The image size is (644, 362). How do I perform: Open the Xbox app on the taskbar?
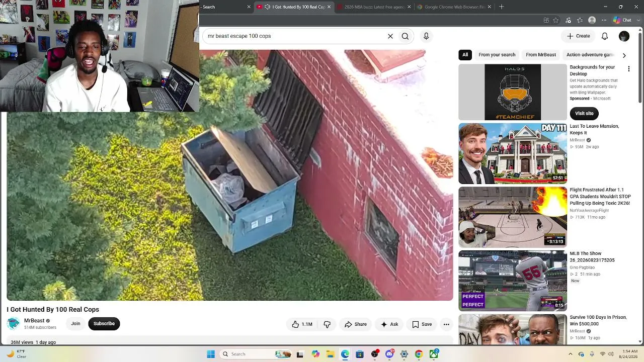tap(434, 354)
